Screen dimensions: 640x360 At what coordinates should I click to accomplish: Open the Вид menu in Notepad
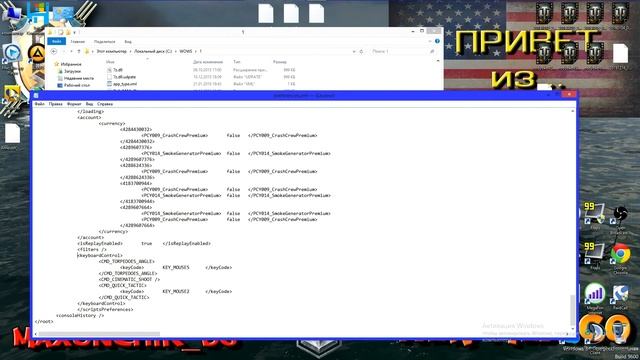89,104
